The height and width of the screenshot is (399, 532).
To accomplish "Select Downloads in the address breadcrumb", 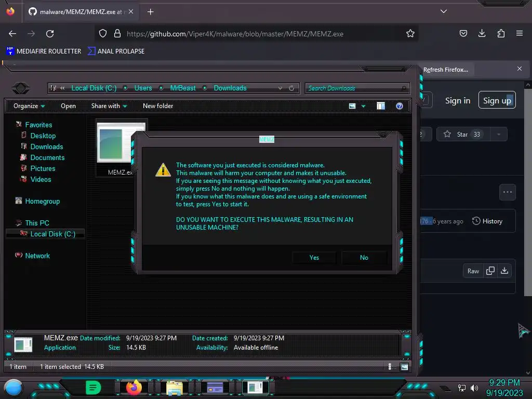I will point(230,88).
